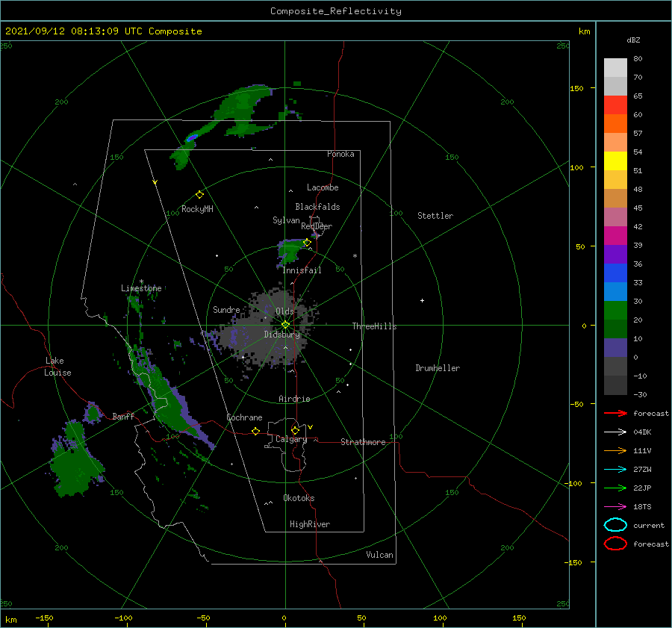Select the red 60-65 dBZ color swatch

615,105
